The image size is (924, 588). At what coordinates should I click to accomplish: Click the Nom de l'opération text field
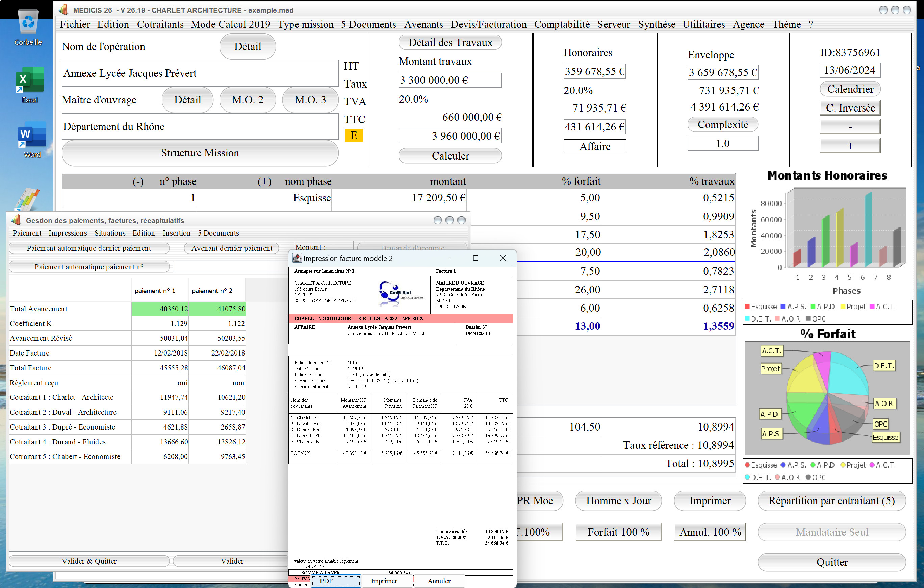(200, 73)
